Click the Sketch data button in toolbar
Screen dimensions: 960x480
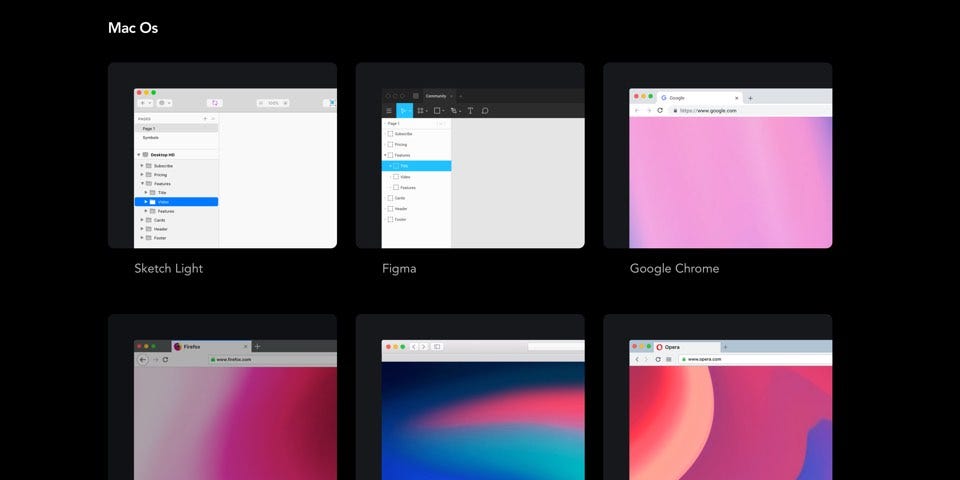pos(165,103)
